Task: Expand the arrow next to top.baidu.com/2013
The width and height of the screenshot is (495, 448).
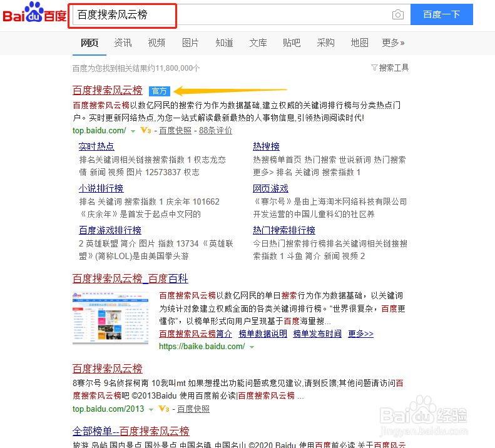Action: coord(151,409)
